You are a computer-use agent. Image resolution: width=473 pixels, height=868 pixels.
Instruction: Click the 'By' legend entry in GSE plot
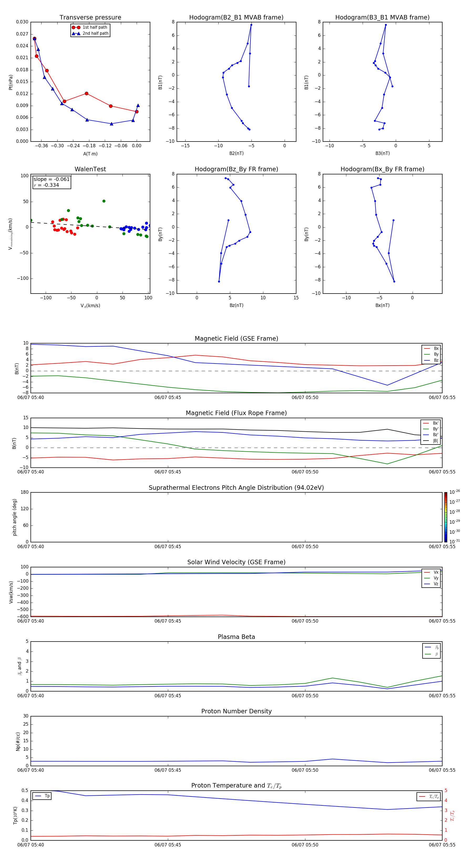(431, 355)
